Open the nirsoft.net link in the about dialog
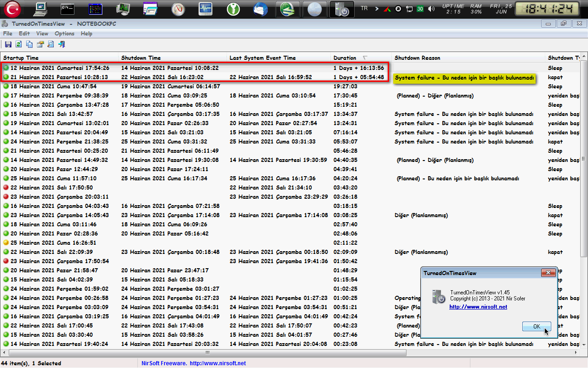The width and height of the screenshot is (588, 368). tap(478, 307)
